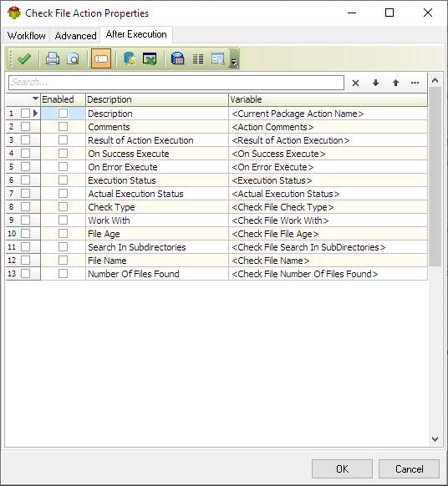Click the database table icon
This screenshot has height=486, width=448.
[x=177, y=58]
